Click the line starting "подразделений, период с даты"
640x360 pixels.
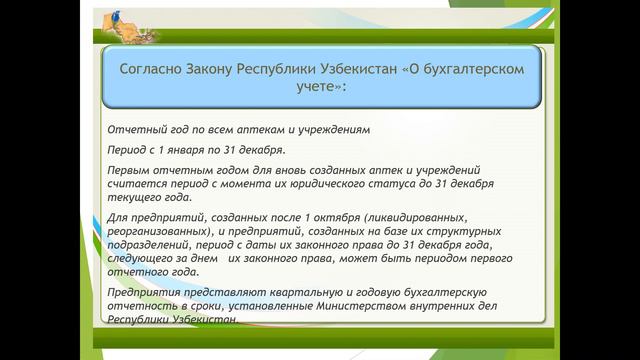coord(300,245)
